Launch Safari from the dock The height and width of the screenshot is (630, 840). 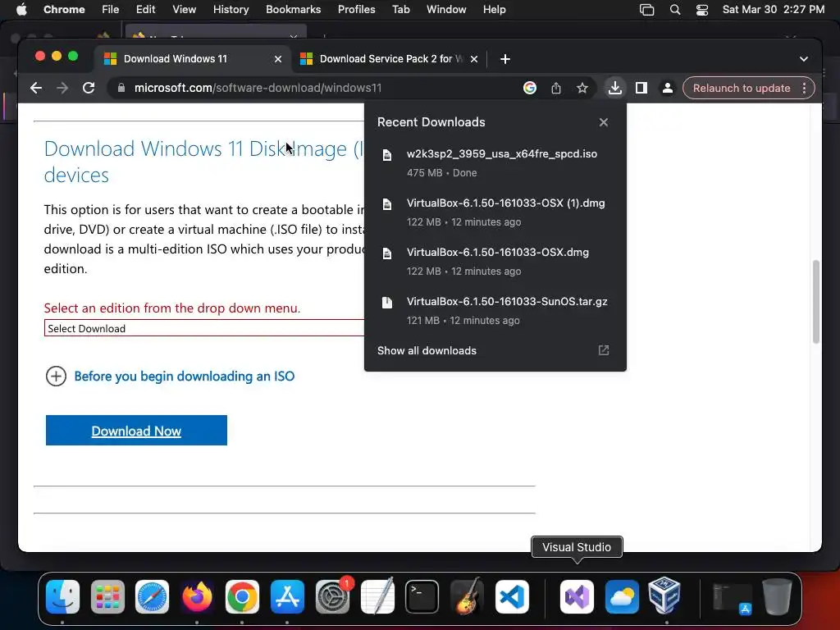152,596
